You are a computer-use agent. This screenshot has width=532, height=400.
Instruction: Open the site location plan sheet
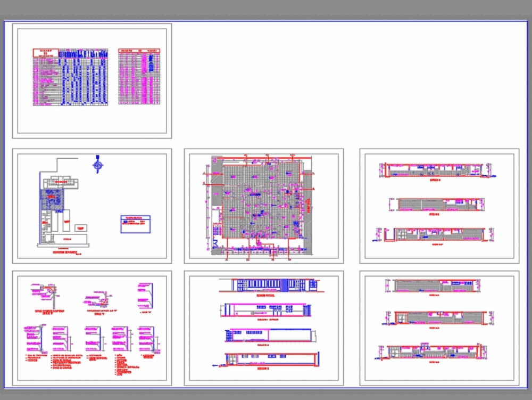coord(92,206)
